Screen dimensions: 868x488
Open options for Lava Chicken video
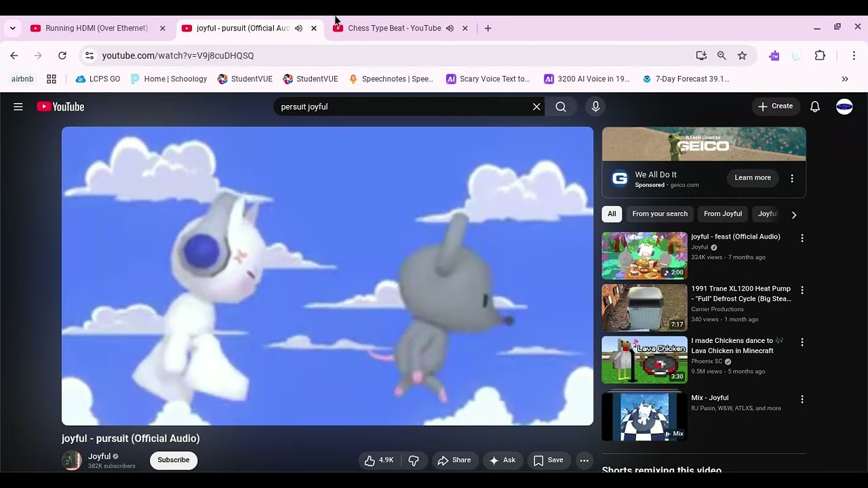point(802,342)
